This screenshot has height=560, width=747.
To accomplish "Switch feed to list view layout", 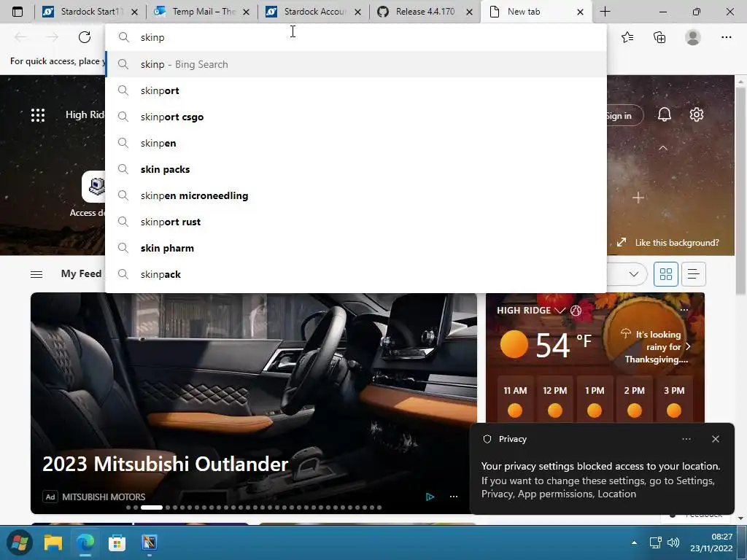I will pos(693,274).
